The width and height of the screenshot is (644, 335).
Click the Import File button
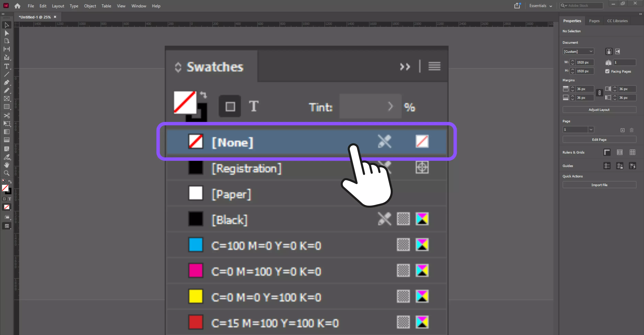(599, 185)
